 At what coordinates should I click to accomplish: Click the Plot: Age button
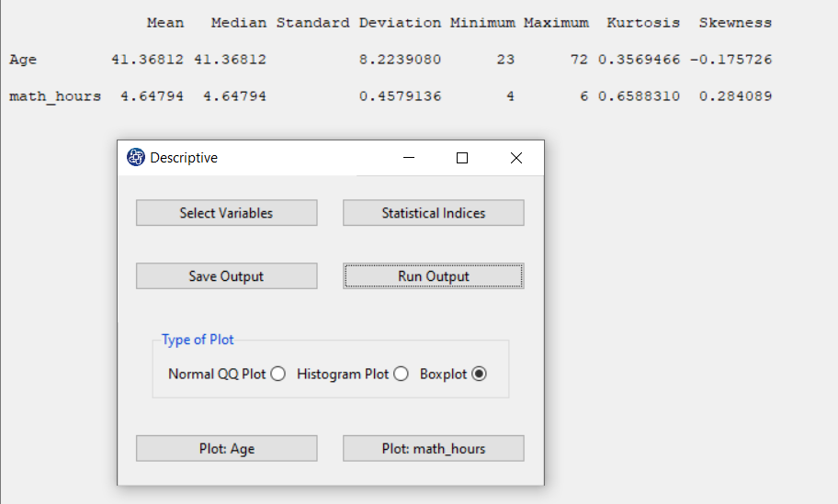227,449
